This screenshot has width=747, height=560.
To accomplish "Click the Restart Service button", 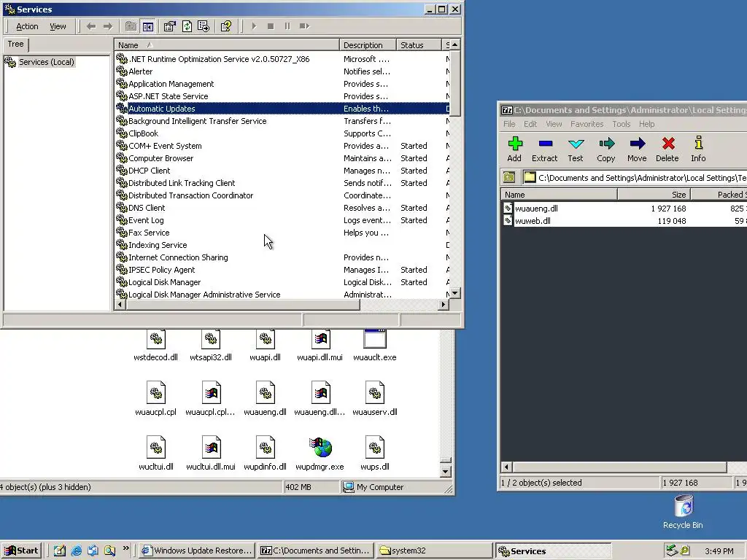I will 304,26.
